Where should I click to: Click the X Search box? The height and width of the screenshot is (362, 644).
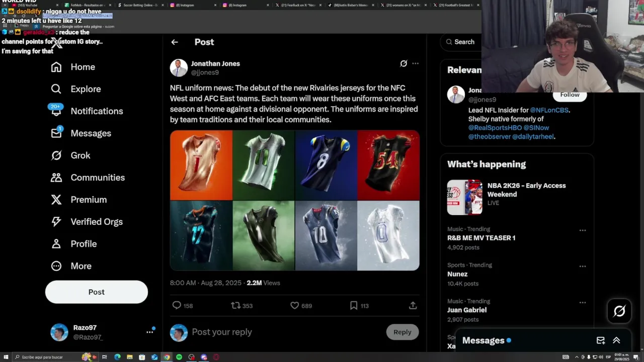[461, 42]
